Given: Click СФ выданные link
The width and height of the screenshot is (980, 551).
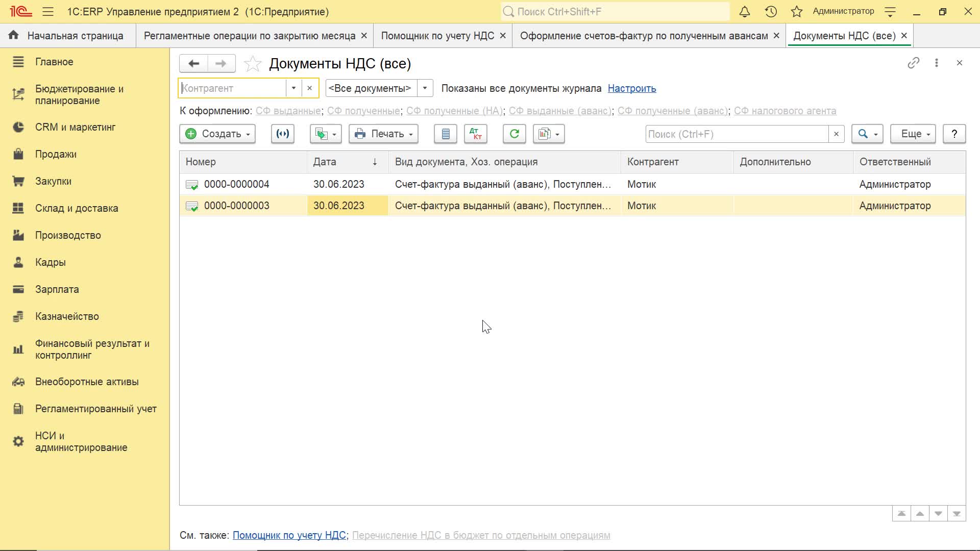Looking at the screenshot, I should [x=288, y=111].
